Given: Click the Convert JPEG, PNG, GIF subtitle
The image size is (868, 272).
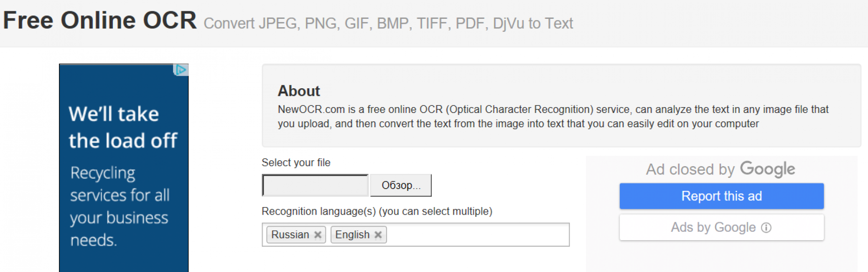Looking at the screenshot, I should click(x=388, y=23).
